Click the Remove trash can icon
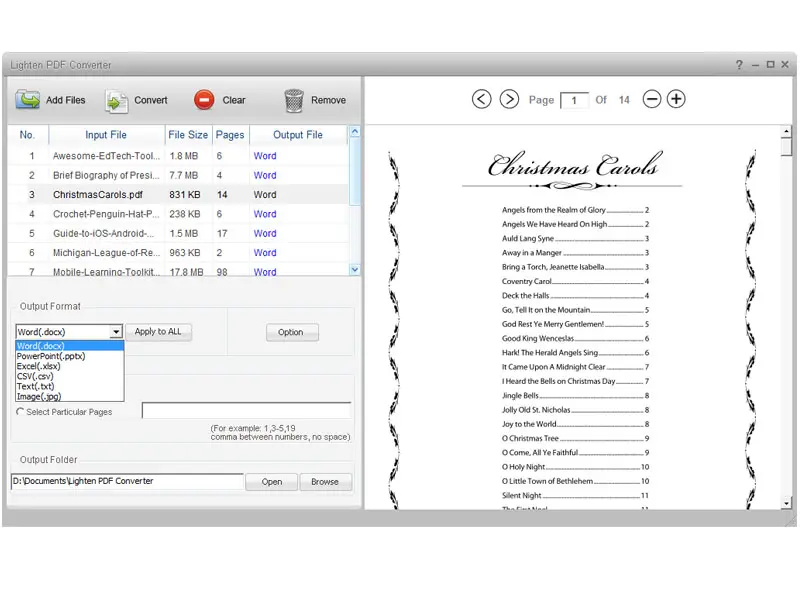 [x=294, y=100]
